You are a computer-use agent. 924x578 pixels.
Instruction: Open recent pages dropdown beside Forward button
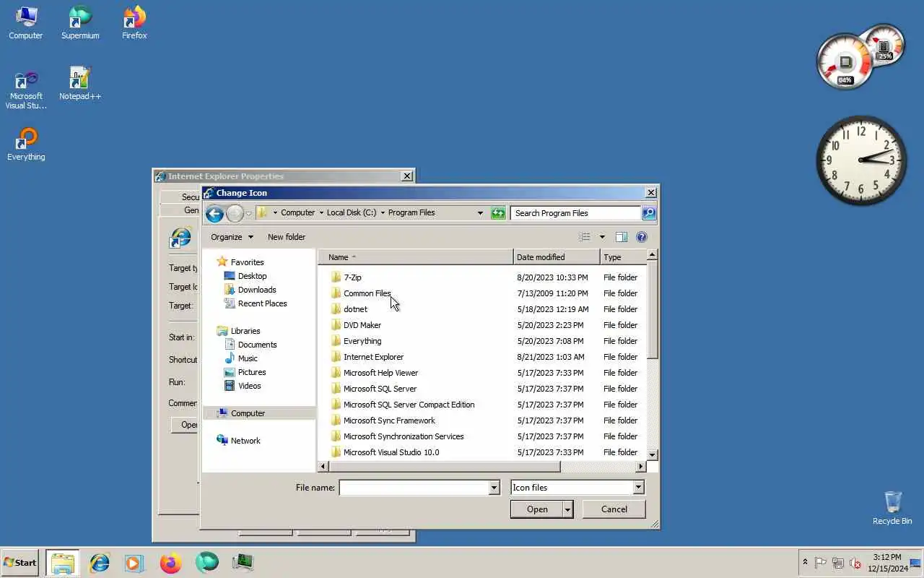click(x=248, y=213)
